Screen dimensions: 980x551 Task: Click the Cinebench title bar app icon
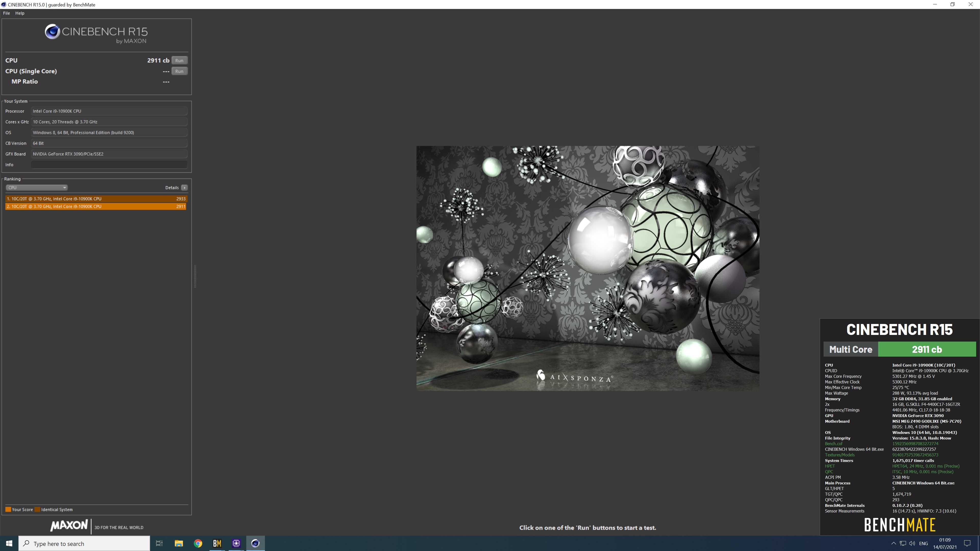(4, 5)
